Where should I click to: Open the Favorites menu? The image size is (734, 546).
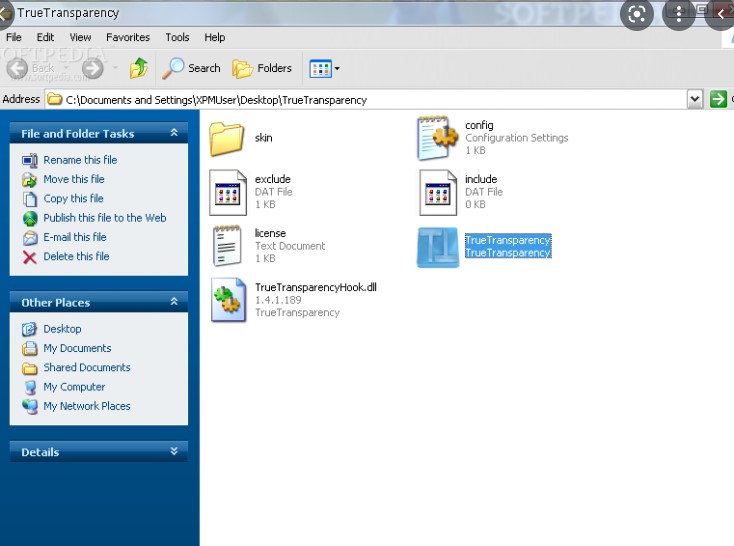tap(128, 37)
